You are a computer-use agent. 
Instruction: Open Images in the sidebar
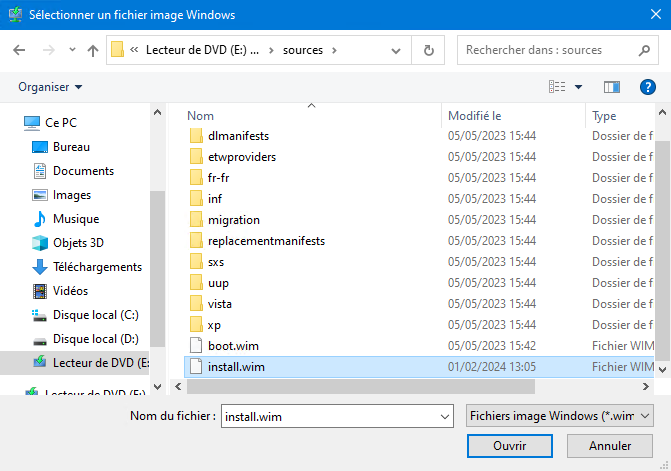tap(61, 195)
